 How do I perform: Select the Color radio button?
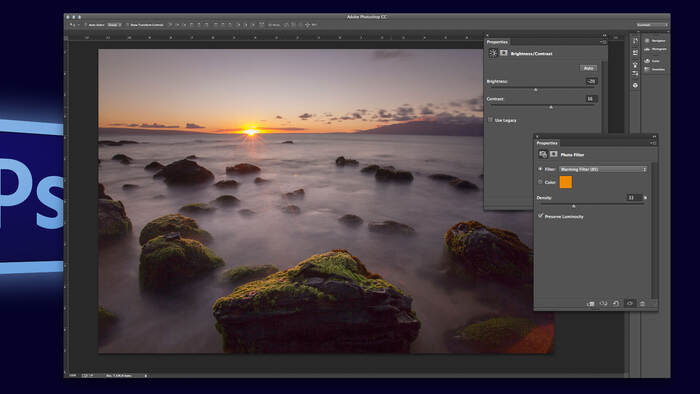pos(540,182)
